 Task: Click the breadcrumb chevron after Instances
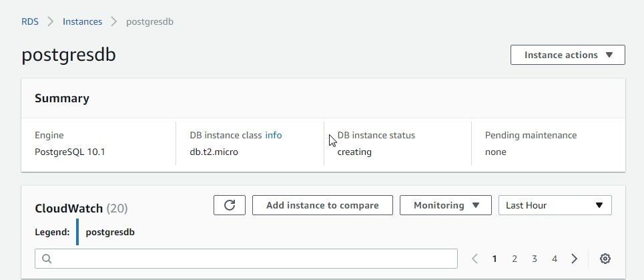tap(113, 21)
